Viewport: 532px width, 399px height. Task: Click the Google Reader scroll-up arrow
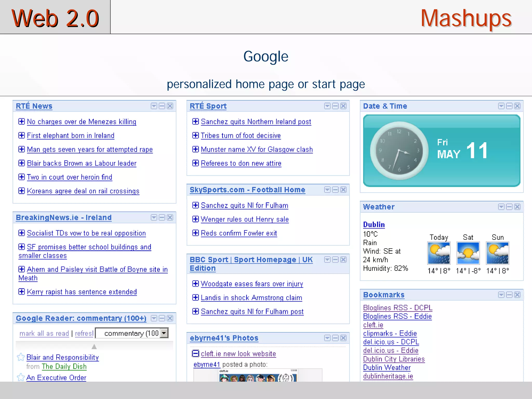coord(94,347)
